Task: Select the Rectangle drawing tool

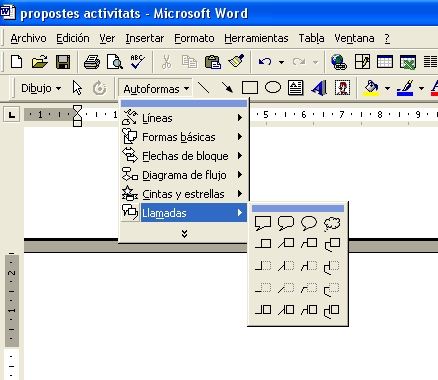Action: click(x=250, y=88)
